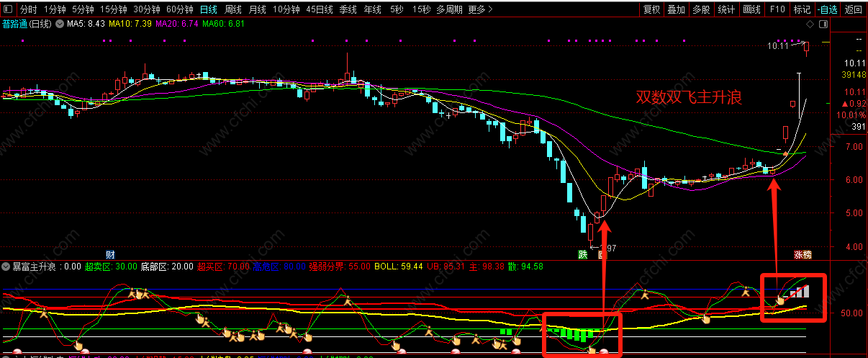
Task: Switch to 年线 yearly chart
Action: (372, 10)
